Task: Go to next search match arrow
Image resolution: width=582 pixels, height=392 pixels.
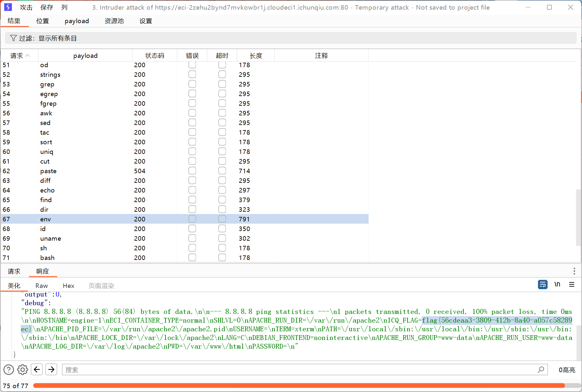Action: (x=51, y=370)
